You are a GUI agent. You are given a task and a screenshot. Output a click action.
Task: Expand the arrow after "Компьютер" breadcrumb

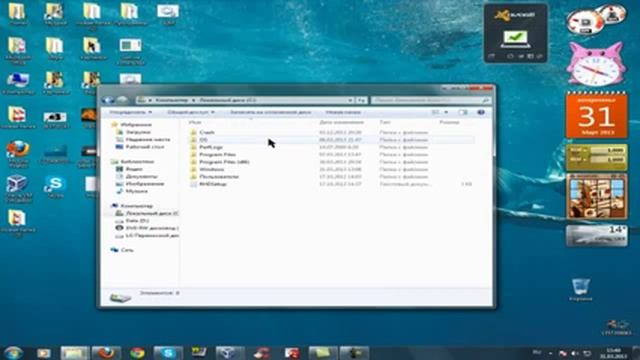[x=193, y=100]
